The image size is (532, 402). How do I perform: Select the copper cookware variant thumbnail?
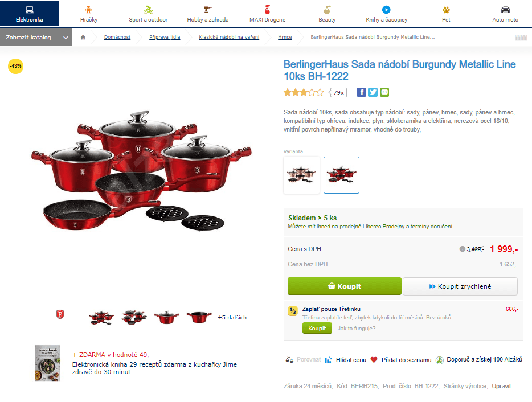[302, 175]
